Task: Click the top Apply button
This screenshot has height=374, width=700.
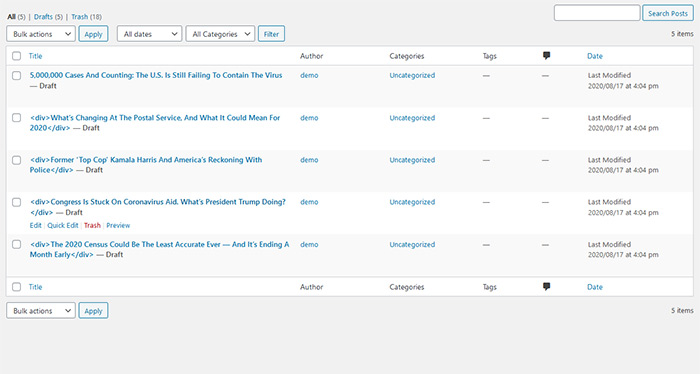Action: (x=93, y=34)
